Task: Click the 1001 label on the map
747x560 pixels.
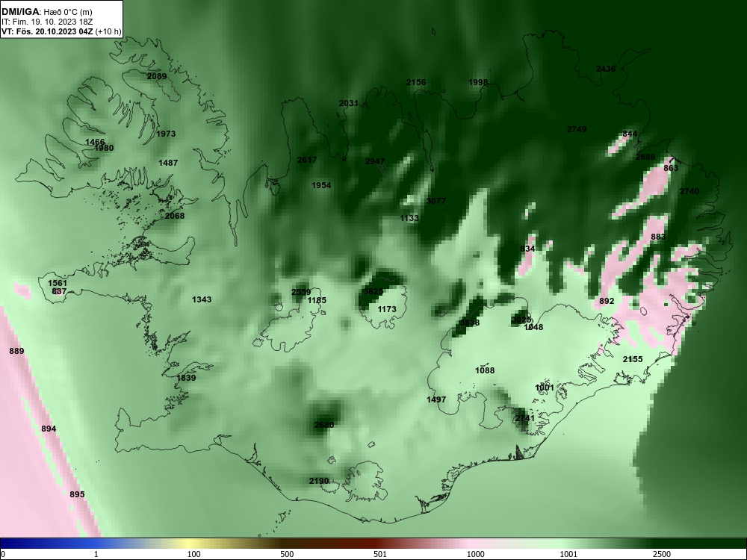Action: [x=545, y=388]
